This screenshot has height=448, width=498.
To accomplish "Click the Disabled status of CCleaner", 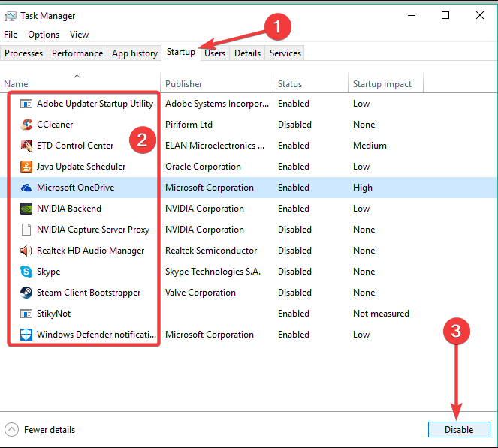I will pyautogui.click(x=294, y=125).
